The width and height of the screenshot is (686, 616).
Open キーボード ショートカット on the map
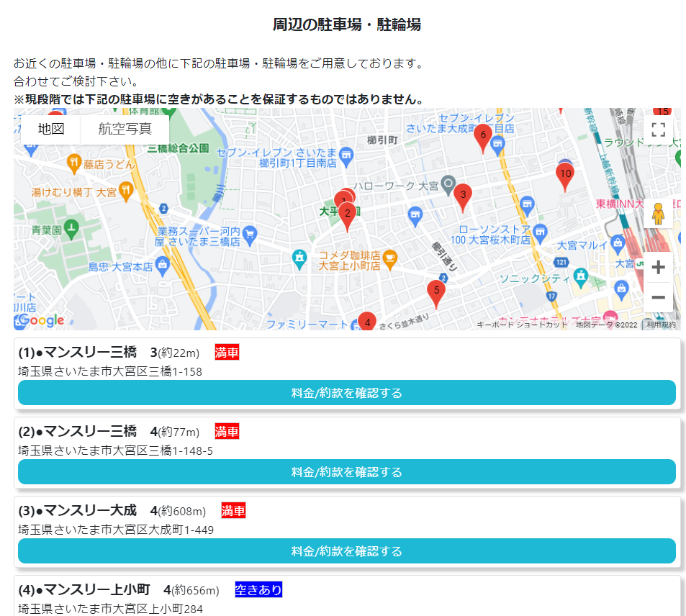pyautogui.click(x=521, y=325)
